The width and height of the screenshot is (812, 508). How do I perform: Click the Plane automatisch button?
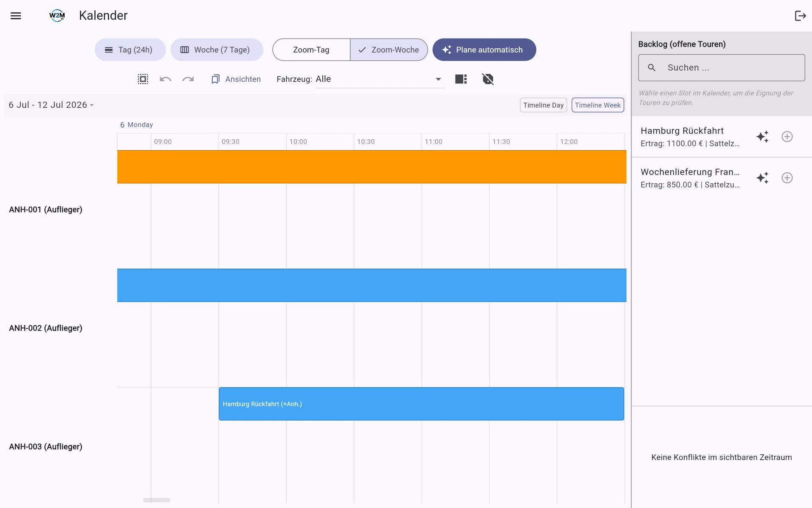point(484,50)
